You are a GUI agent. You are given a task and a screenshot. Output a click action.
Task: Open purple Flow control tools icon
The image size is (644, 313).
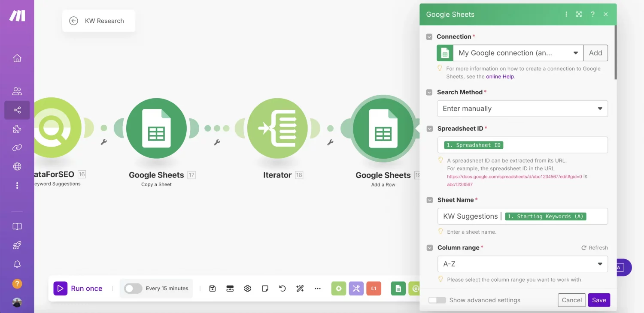coord(356,289)
